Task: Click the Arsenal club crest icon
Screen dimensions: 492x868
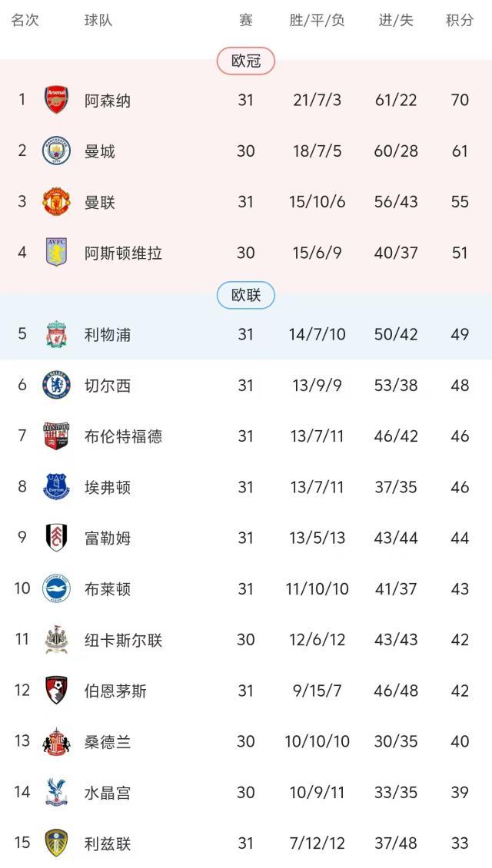Action: (56, 100)
